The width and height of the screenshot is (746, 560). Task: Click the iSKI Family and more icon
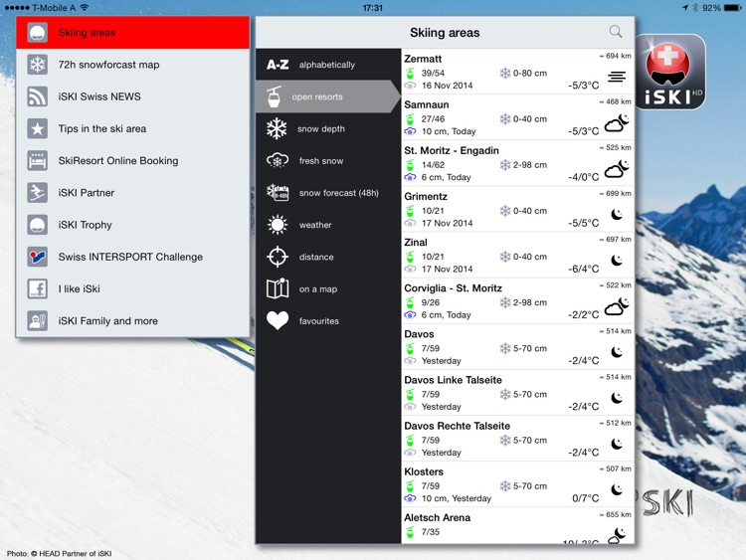point(37,320)
